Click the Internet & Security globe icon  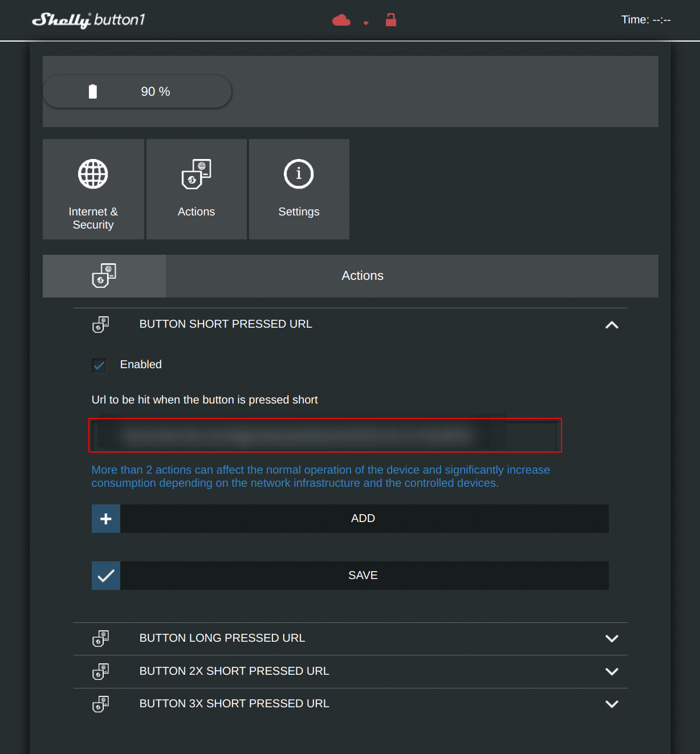pyautogui.click(x=93, y=174)
